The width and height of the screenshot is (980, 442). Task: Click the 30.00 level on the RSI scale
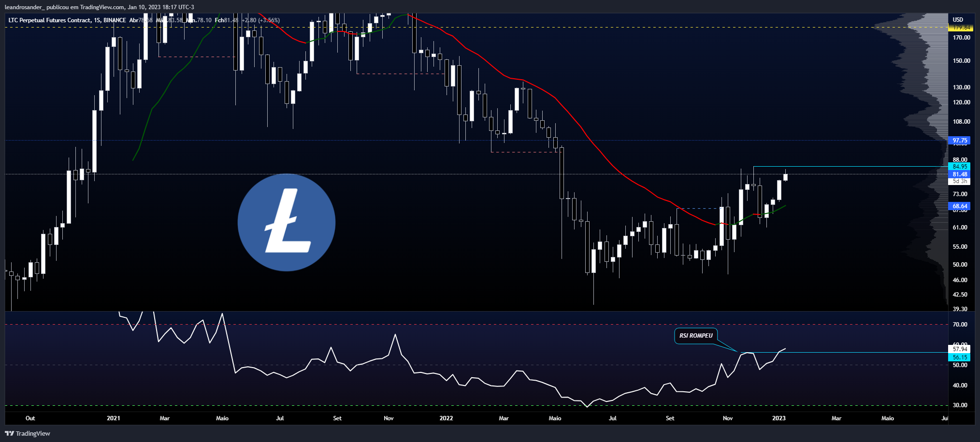tap(960, 405)
